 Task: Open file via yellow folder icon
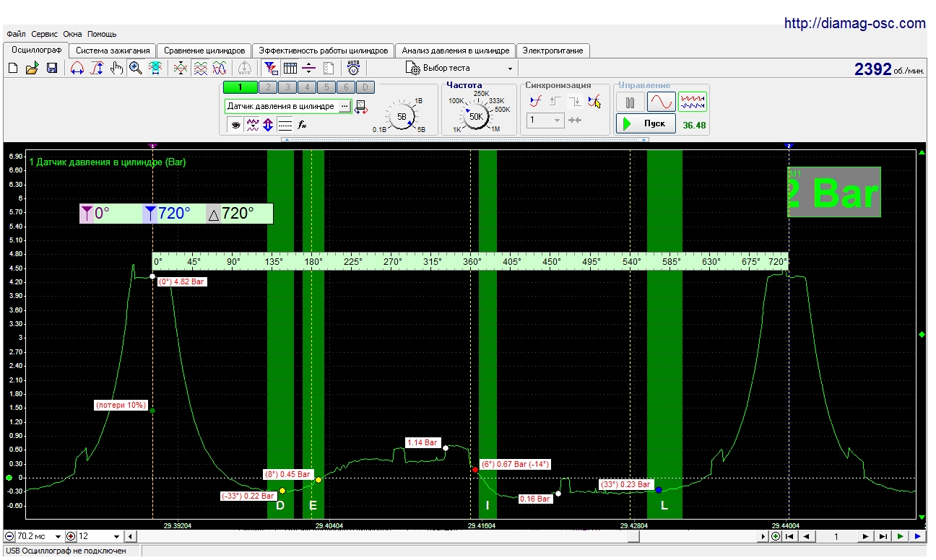(32, 68)
